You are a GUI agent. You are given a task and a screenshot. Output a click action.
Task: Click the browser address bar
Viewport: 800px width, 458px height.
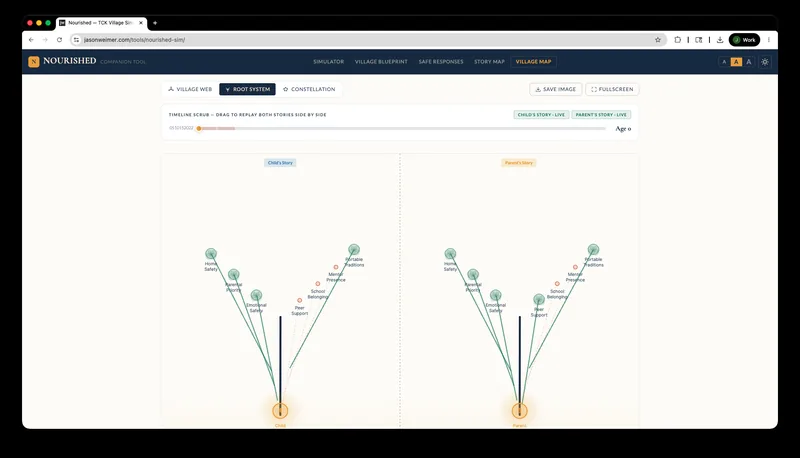point(367,40)
